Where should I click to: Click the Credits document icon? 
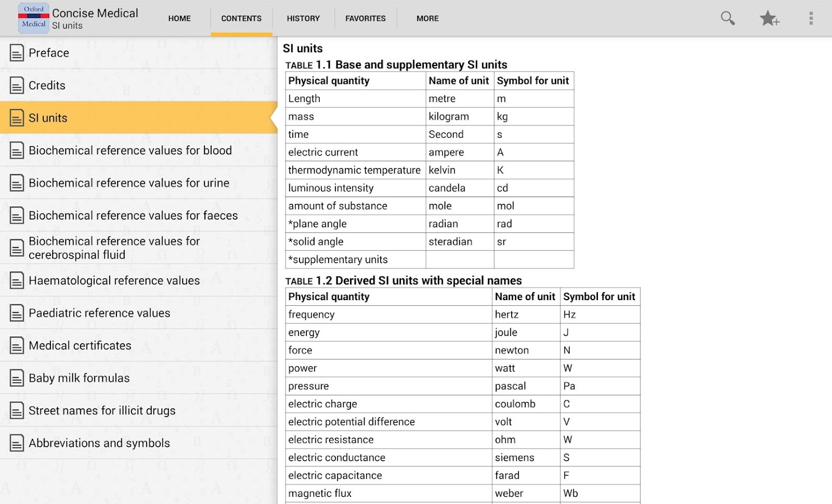click(17, 86)
